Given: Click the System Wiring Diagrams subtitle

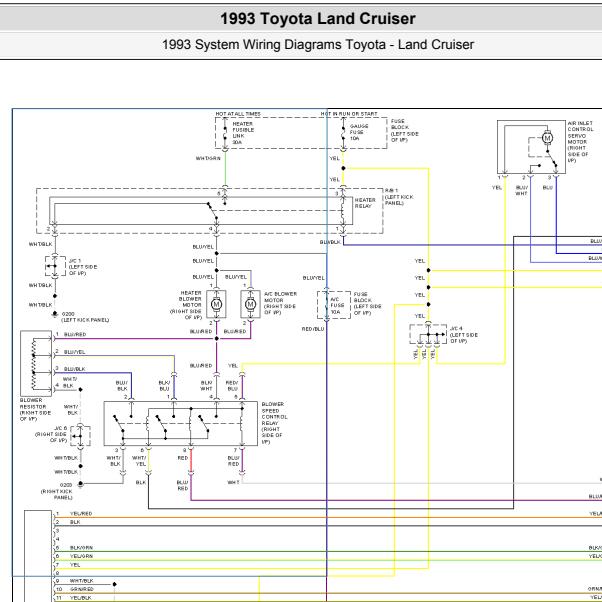Looking at the screenshot, I should [318, 45].
